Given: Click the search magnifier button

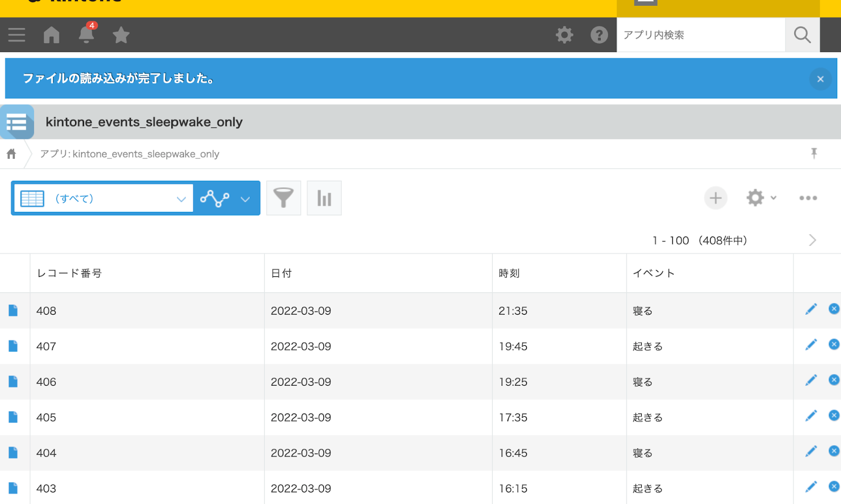Looking at the screenshot, I should point(802,35).
